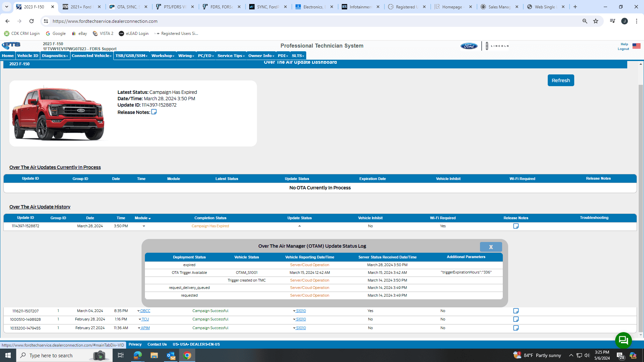Collapse update status caret for expired campaign
The height and width of the screenshot is (362, 644).
click(300, 226)
